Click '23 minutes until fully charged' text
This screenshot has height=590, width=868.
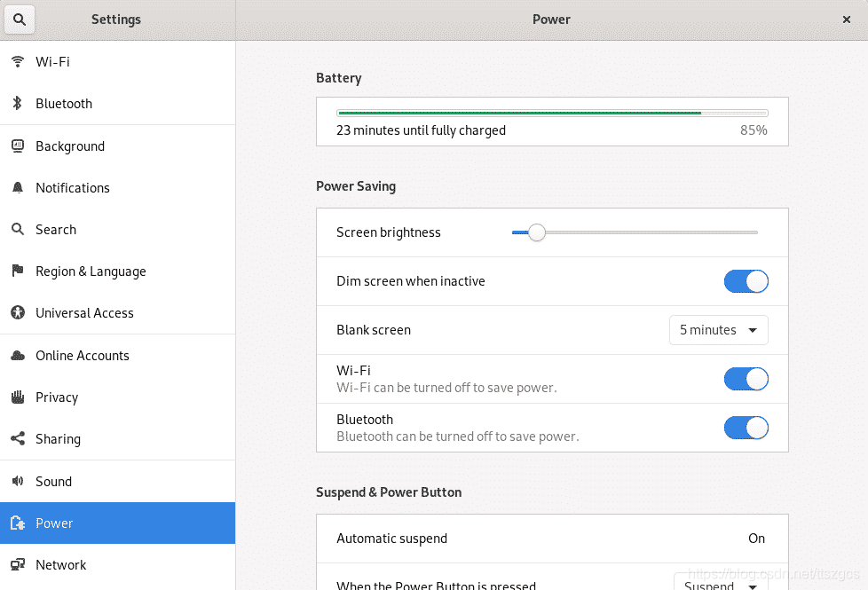click(421, 130)
